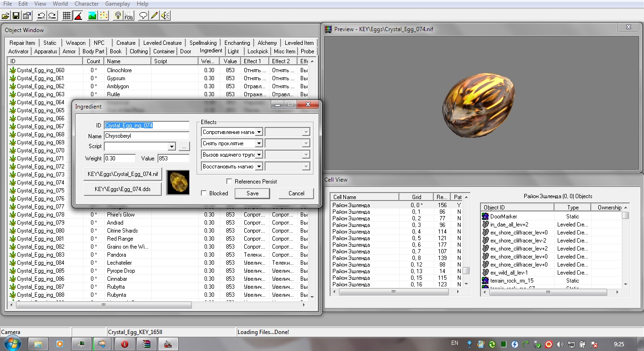Image resolution: width=644 pixels, height=351 pixels.
Task: Click the volume speaker tray icon
Action: click(560, 344)
